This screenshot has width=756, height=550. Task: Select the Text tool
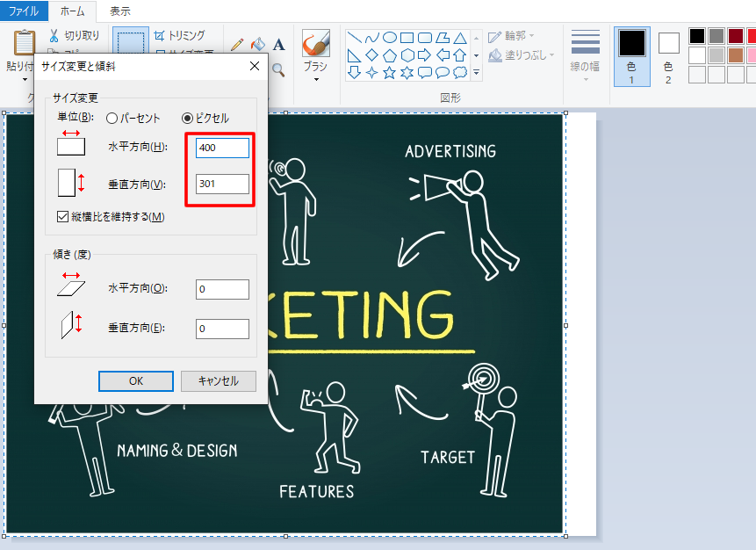click(x=278, y=44)
